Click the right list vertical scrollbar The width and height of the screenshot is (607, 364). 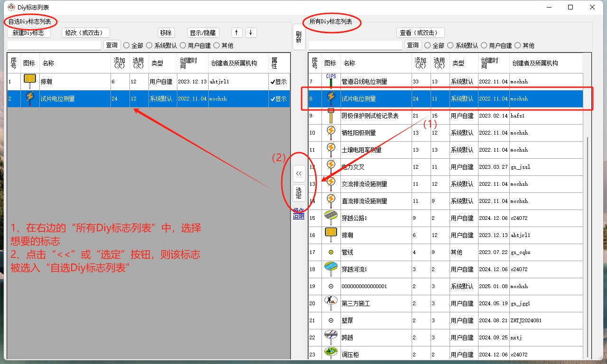[x=588, y=237]
